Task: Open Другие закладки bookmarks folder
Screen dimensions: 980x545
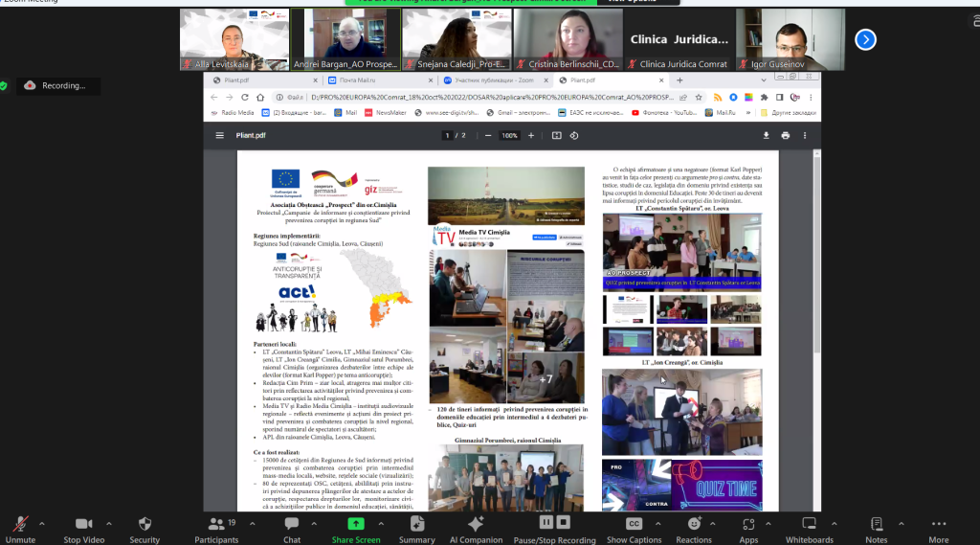Action: tap(789, 113)
